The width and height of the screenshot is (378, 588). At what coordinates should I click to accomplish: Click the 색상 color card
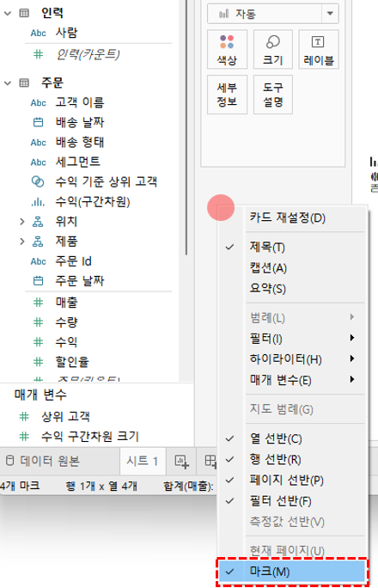tap(227, 50)
